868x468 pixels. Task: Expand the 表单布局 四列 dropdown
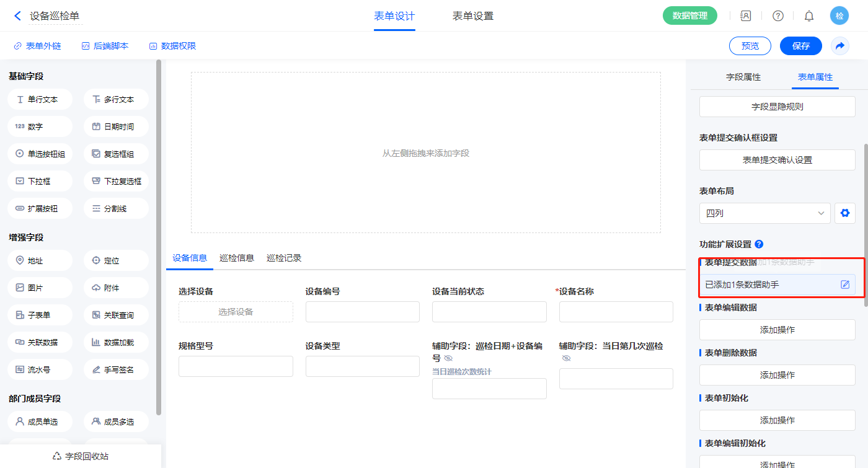click(765, 213)
